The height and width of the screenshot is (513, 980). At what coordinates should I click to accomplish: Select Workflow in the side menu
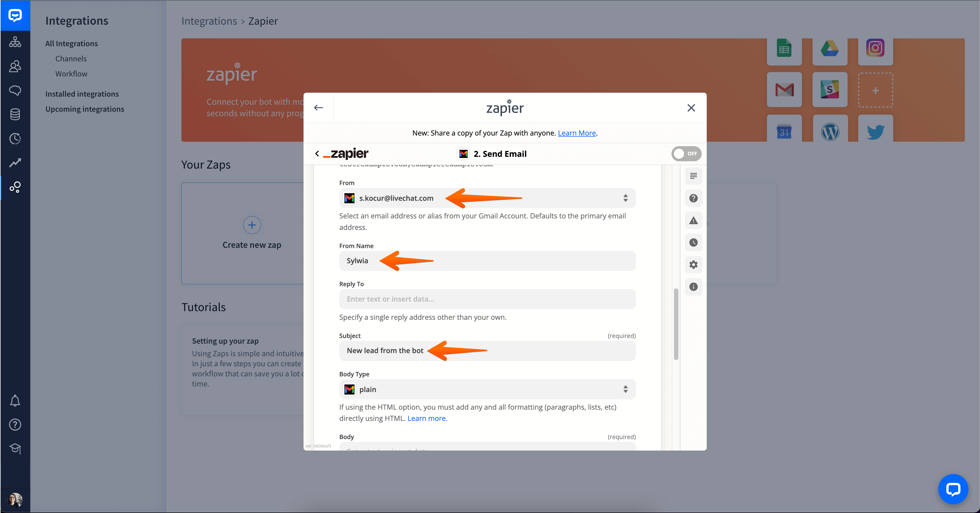tap(71, 74)
